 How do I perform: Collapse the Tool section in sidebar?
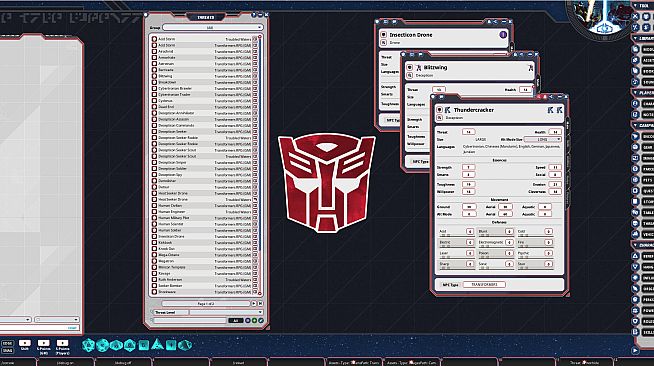[635, 6]
